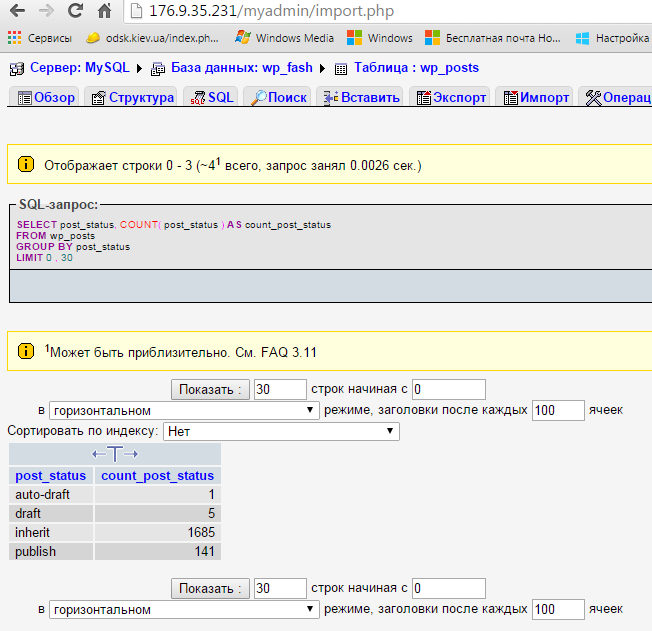This screenshot has height=631, width=652.
Task: Open the Windows Media bookmark
Action: pyautogui.click(x=284, y=38)
